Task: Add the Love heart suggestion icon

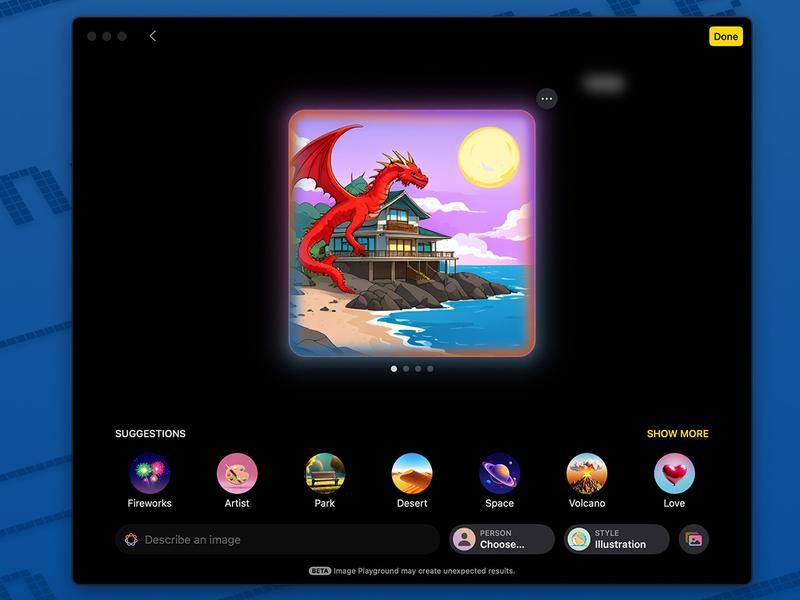Action: point(674,473)
